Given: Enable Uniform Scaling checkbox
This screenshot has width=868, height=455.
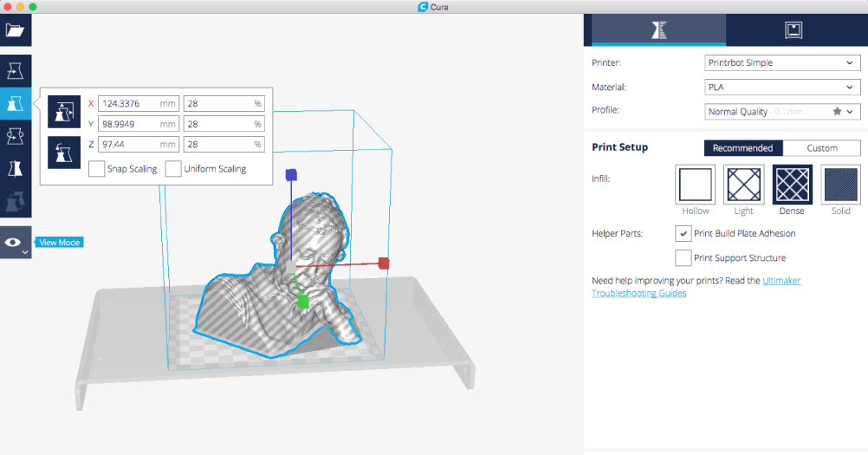Looking at the screenshot, I should click(173, 169).
